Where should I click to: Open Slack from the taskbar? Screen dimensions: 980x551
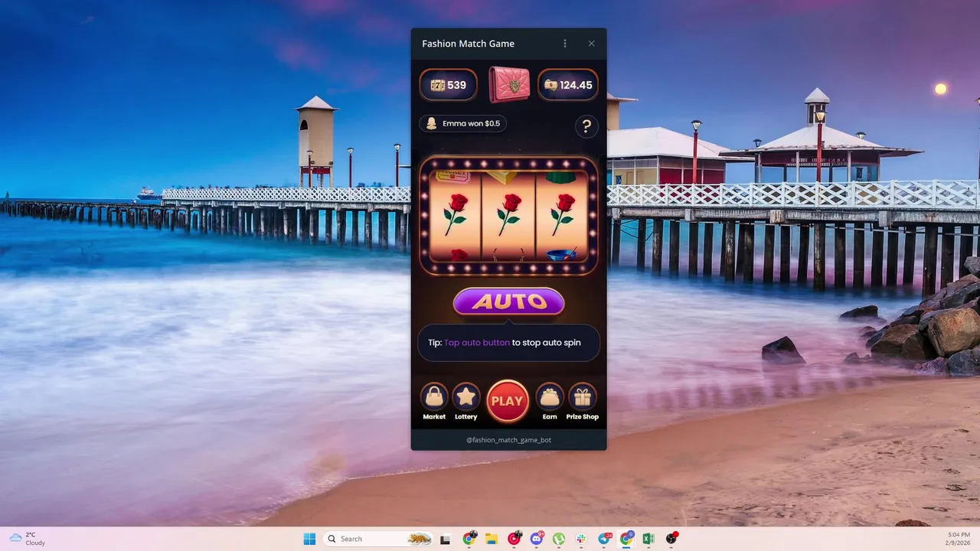(581, 539)
